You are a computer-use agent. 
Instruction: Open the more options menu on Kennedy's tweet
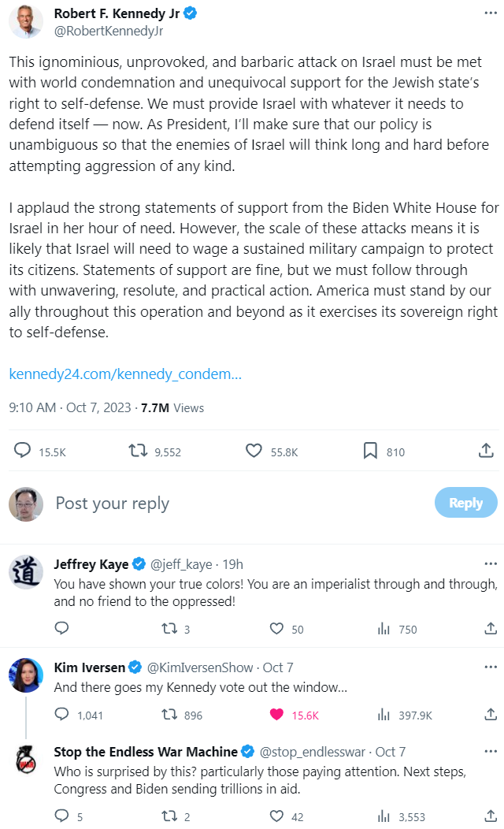tap(490, 14)
